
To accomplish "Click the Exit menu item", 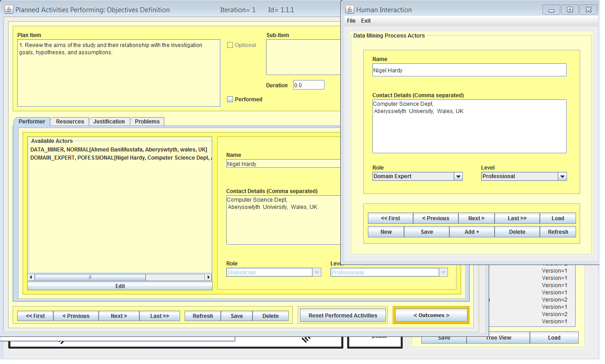I will click(x=366, y=21).
